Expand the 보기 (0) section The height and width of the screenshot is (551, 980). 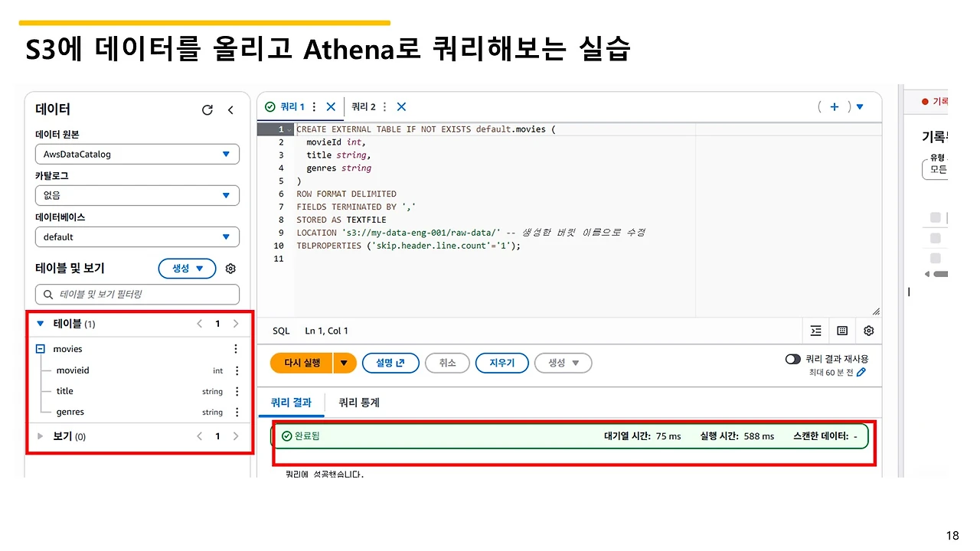click(x=41, y=436)
